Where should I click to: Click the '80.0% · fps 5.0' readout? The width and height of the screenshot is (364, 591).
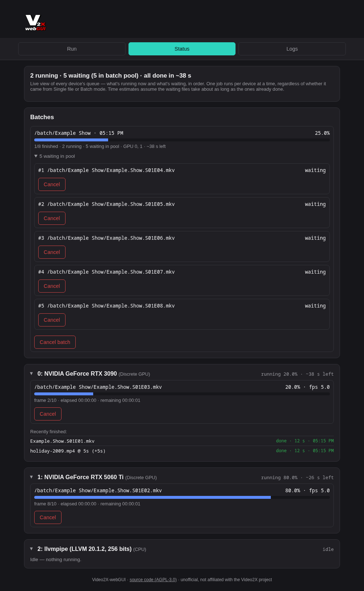point(308,490)
